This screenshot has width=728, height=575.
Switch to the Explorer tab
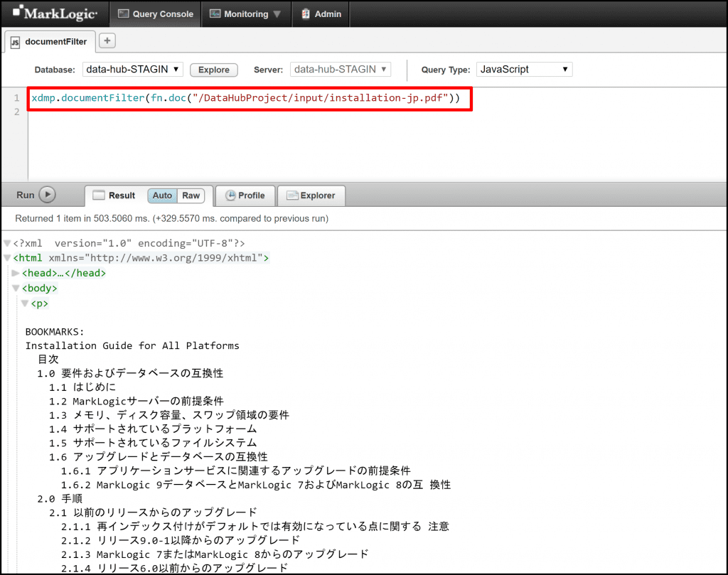pyautogui.click(x=311, y=195)
